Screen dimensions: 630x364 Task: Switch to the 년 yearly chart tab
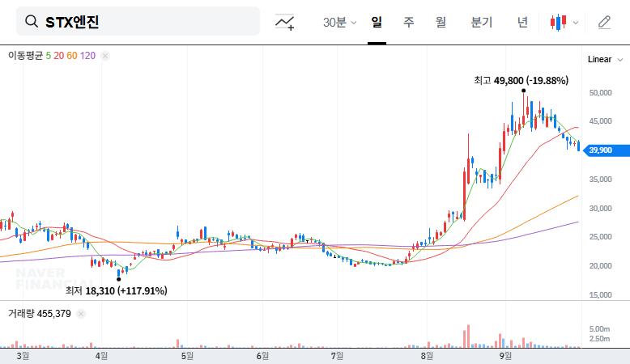tap(522, 22)
